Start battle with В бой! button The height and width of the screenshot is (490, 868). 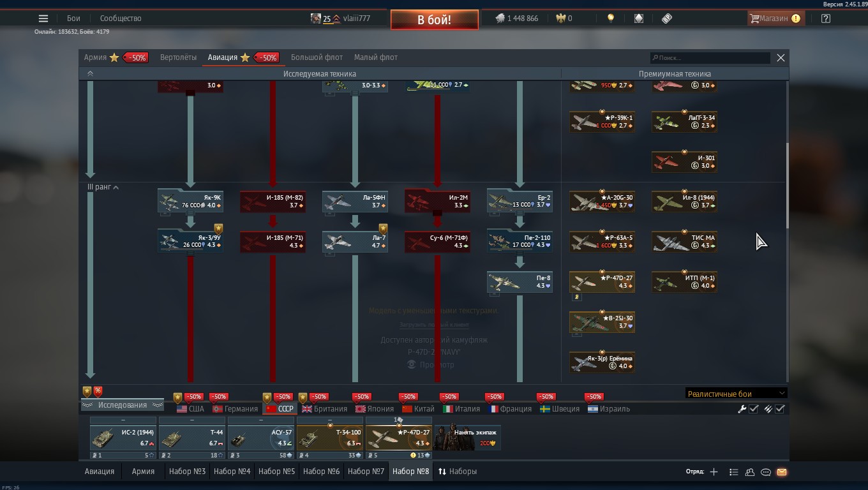point(434,20)
